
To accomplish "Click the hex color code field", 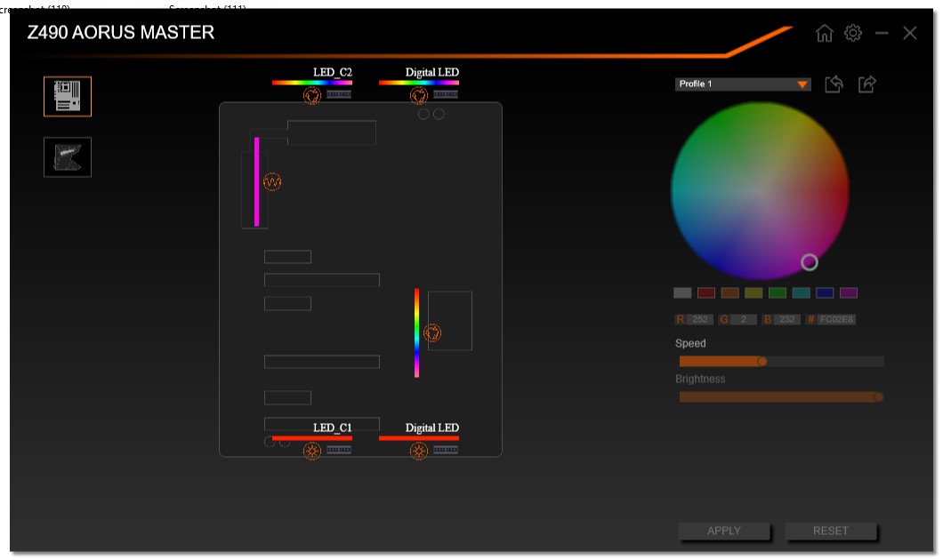I will [x=836, y=319].
